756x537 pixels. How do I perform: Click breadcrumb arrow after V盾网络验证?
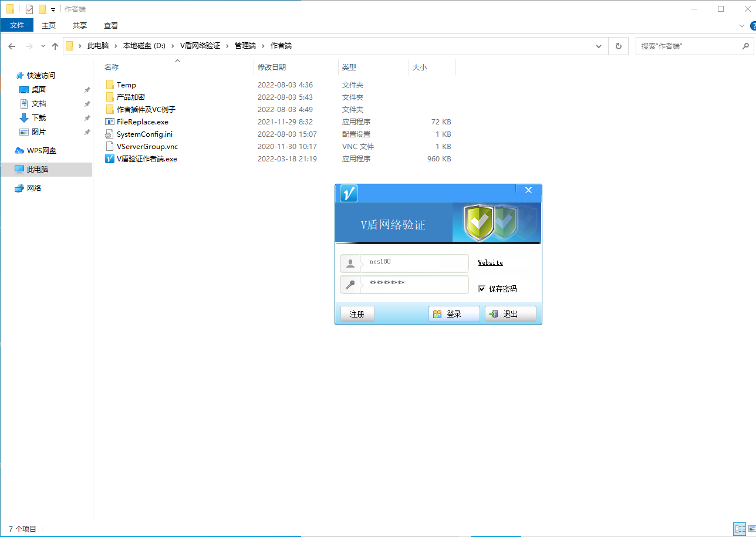(x=227, y=46)
